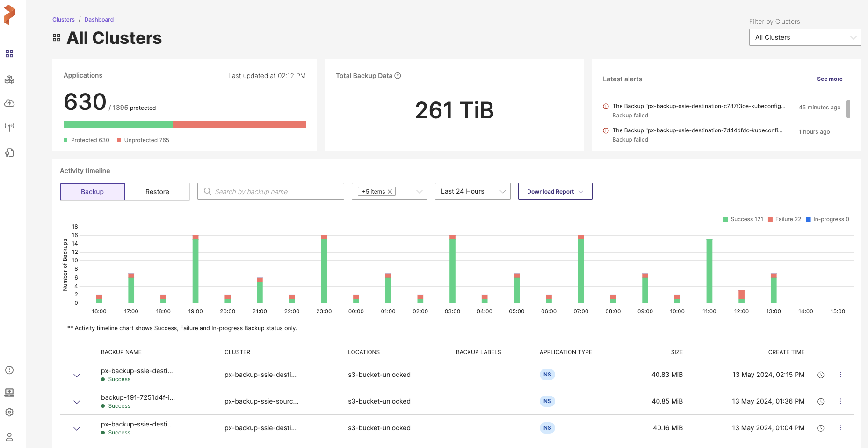The width and height of the screenshot is (868, 448).
Task: Open the clusters icon in sidebar
Action: coord(9,80)
